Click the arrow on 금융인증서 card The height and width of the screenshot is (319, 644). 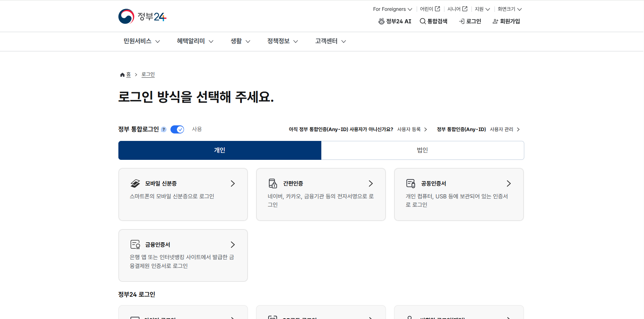click(233, 245)
